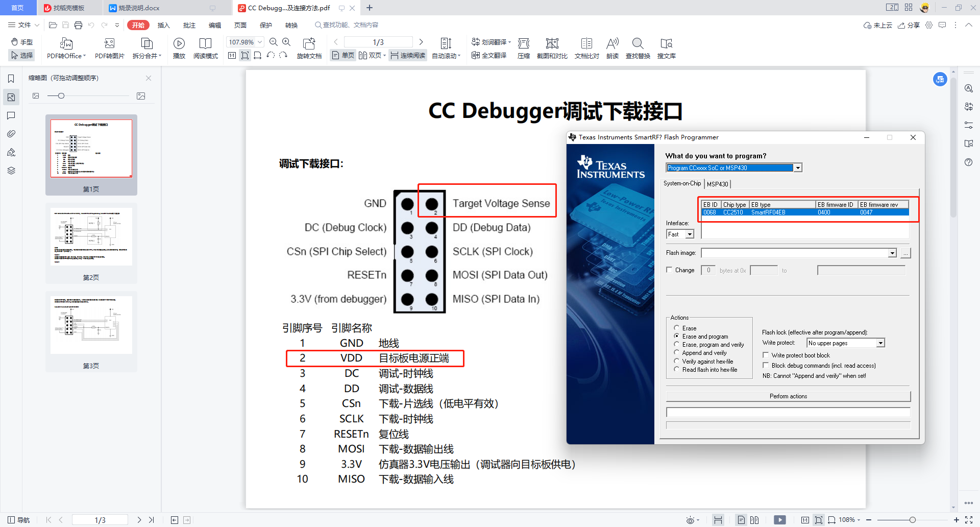Open the 文件 menu dropdown
The image size is (980, 527).
pos(23,25)
